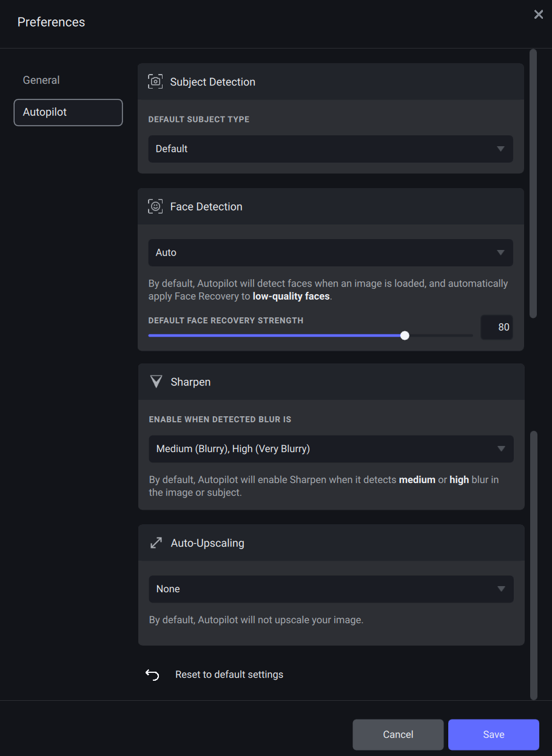Cancel the preferences changes
This screenshot has width=552, height=756.
pyautogui.click(x=398, y=735)
